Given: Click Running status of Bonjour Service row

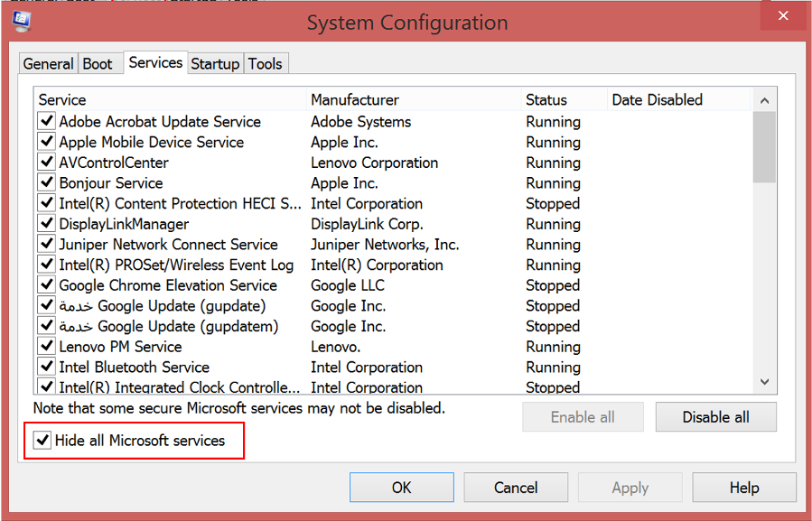Looking at the screenshot, I should (553, 183).
